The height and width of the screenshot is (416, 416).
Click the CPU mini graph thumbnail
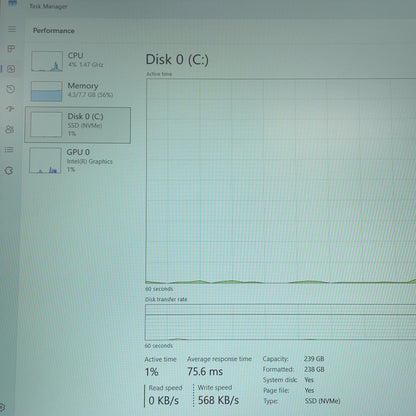[x=47, y=61]
